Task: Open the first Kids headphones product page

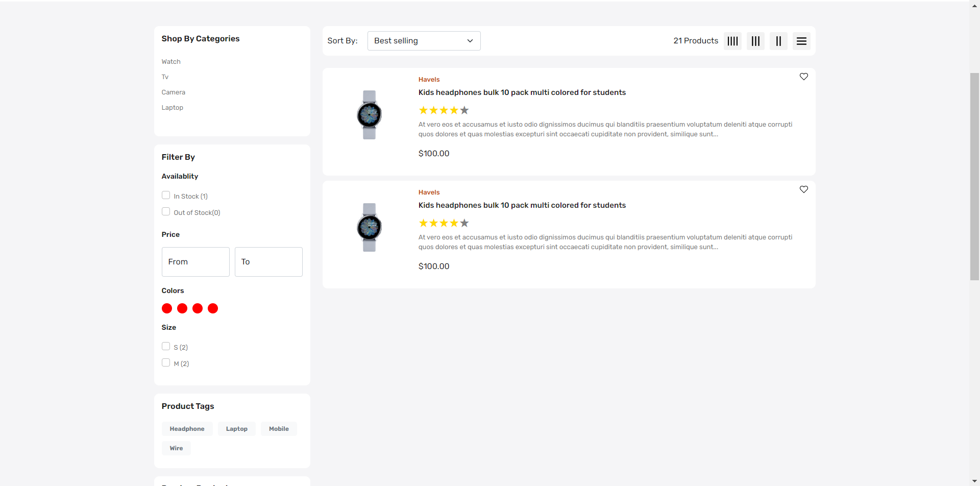Action: (x=522, y=92)
